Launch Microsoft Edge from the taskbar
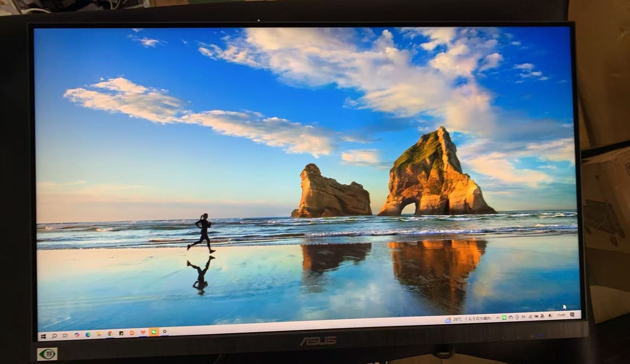Image resolution: width=630 pixels, height=364 pixels. (x=88, y=335)
